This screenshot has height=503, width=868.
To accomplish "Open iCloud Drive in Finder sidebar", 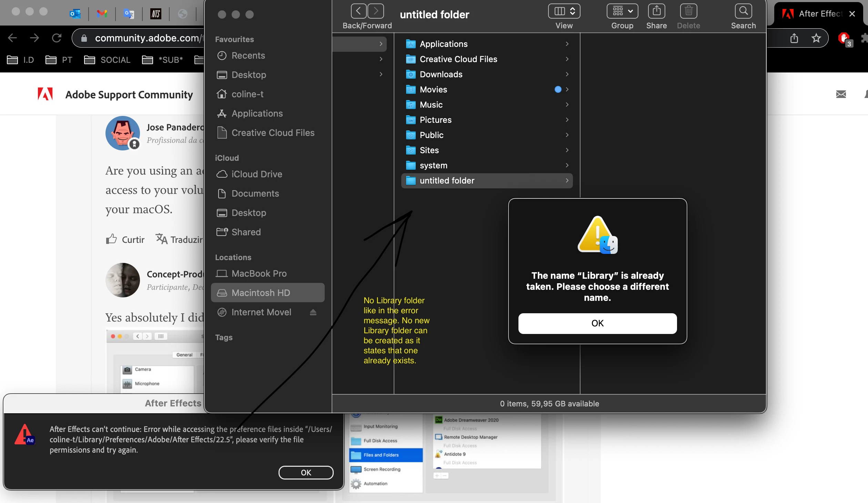I will click(x=256, y=174).
